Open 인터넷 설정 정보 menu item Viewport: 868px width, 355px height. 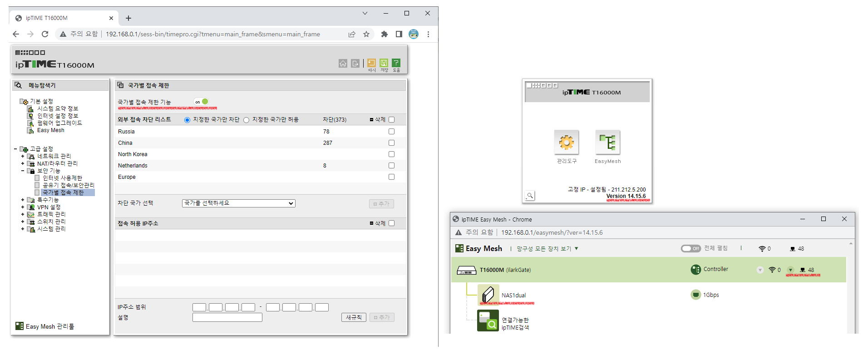coord(58,116)
